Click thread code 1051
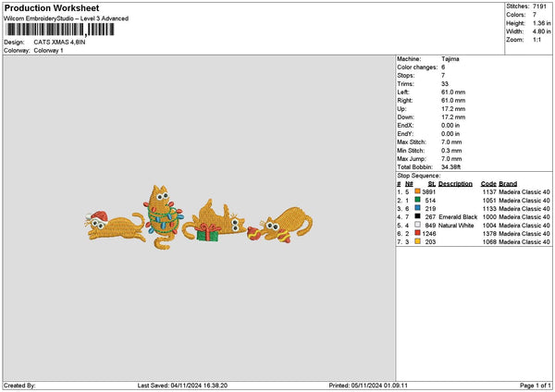Viewport: 555px width, 392px height. (489, 201)
